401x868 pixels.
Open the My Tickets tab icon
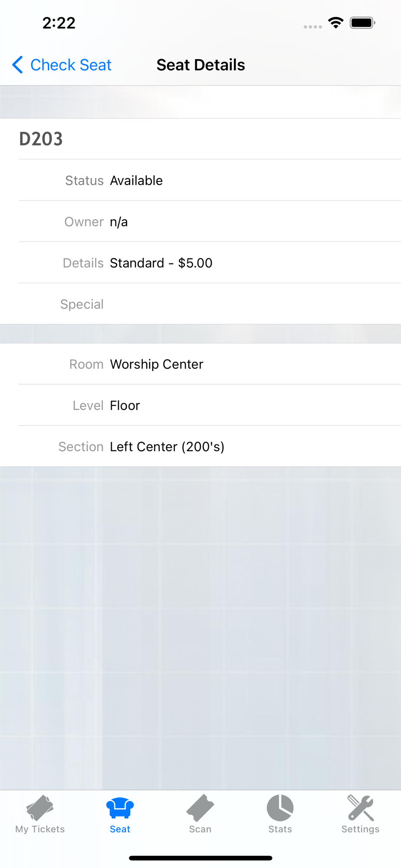coord(40,808)
